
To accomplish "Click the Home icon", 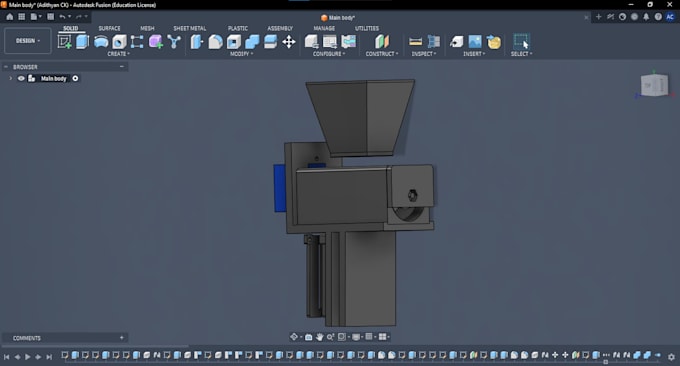I will point(10,16).
